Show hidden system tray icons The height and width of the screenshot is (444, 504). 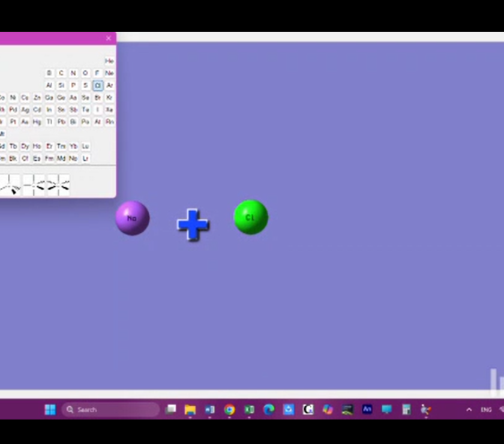pos(469,410)
